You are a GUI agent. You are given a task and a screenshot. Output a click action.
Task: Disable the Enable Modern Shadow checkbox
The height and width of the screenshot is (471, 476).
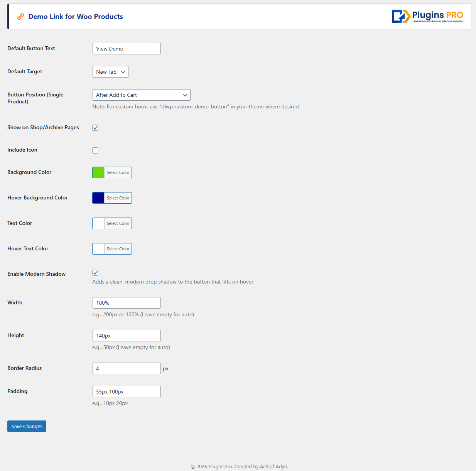pyautogui.click(x=95, y=273)
